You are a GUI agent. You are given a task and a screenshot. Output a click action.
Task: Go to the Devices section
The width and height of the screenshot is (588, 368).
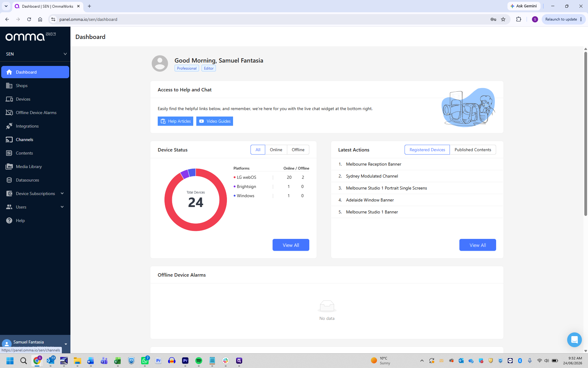35,99
